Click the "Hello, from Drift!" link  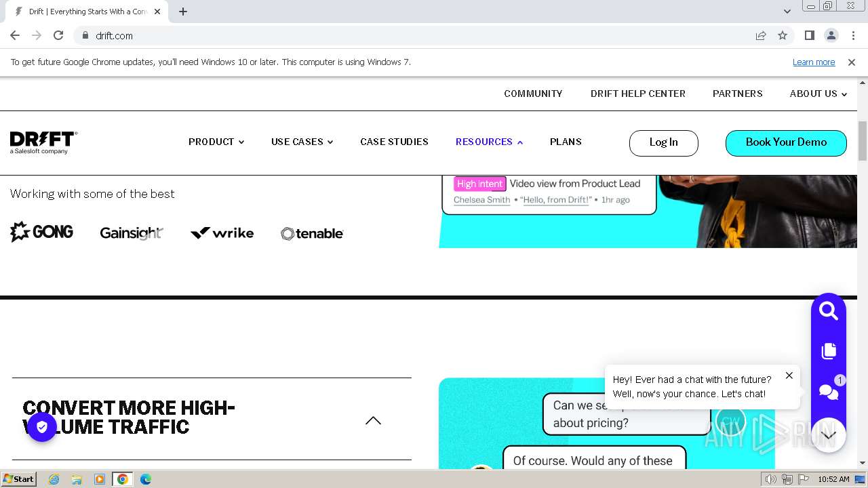coord(556,200)
